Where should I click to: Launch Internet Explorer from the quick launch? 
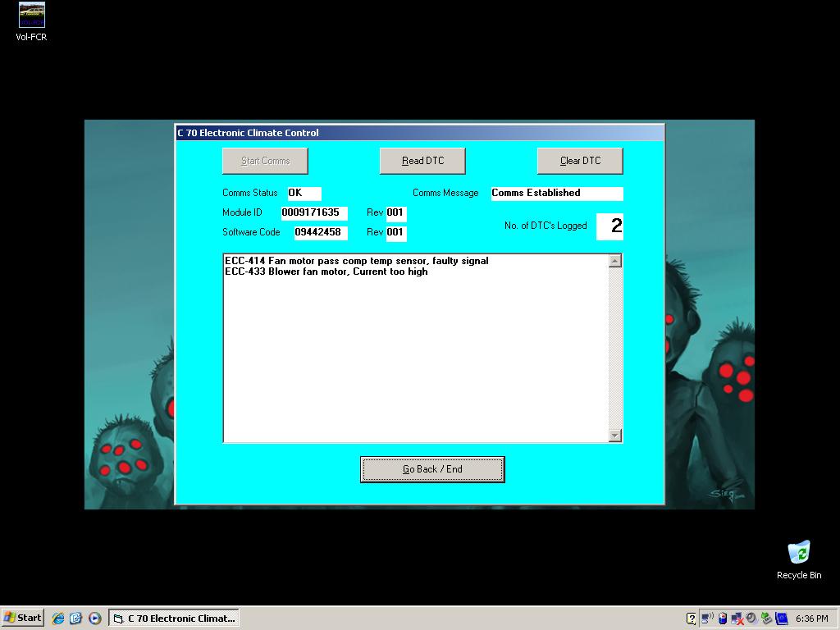[x=58, y=619]
